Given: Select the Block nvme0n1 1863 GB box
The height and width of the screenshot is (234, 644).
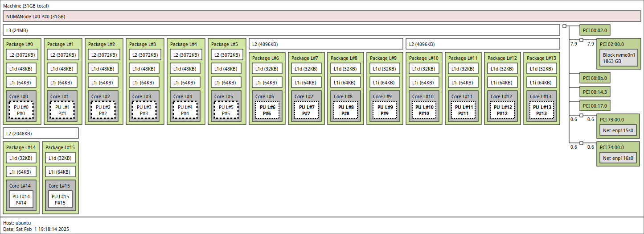Looking at the screenshot, I should pos(619,58).
